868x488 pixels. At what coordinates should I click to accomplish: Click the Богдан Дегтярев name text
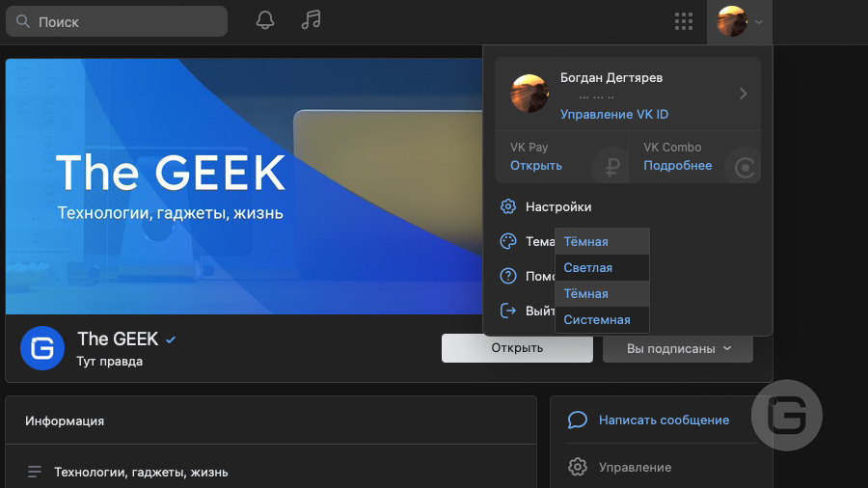pos(611,77)
